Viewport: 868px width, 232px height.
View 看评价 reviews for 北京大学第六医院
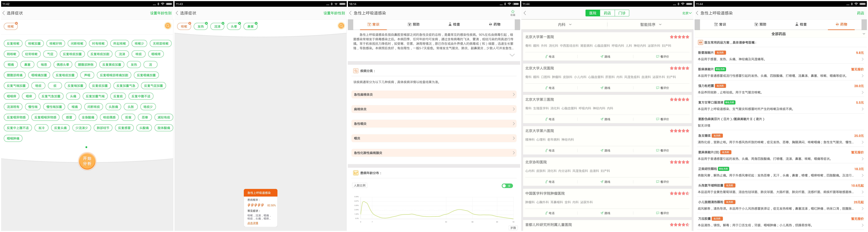coord(662,151)
